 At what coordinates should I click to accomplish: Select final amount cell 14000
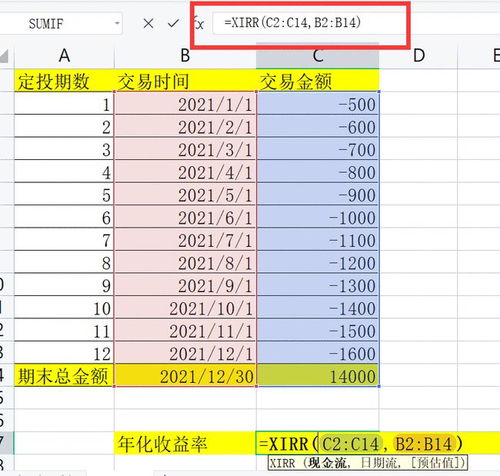(318, 376)
